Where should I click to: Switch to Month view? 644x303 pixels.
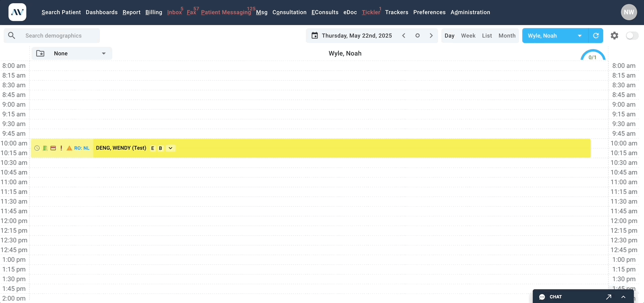point(507,36)
